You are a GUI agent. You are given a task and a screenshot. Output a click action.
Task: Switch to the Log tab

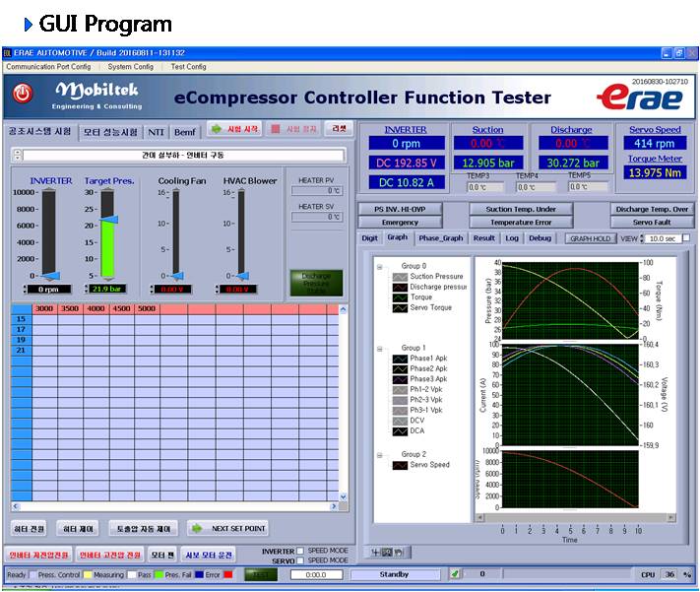512,238
